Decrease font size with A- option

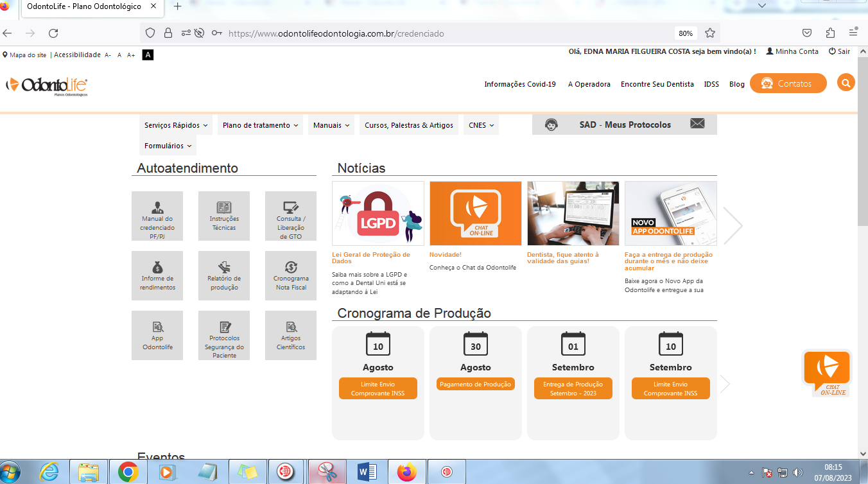pos(108,55)
